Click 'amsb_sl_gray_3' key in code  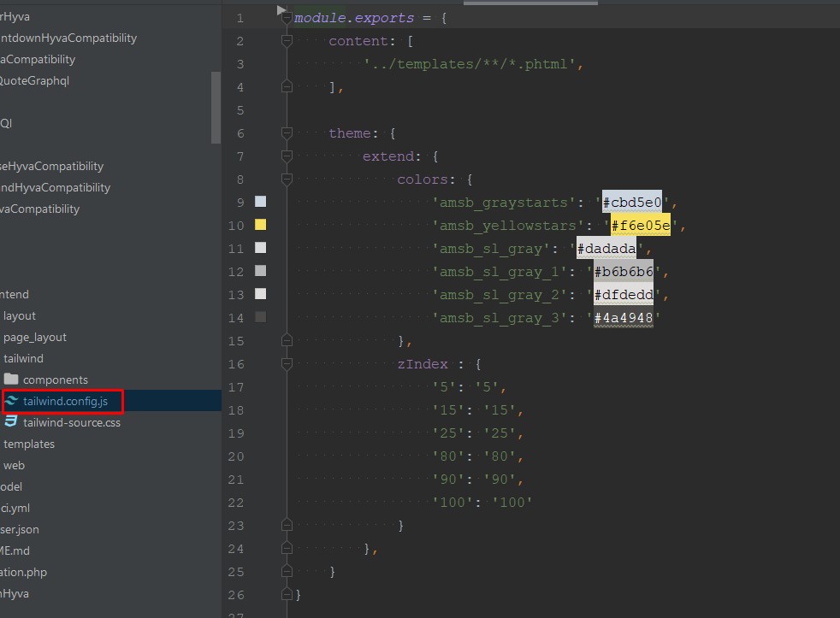point(499,318)
